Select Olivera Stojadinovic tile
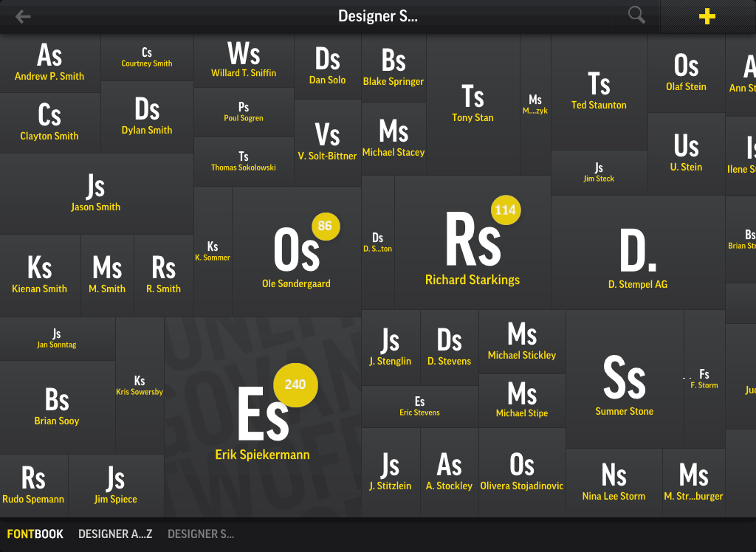This screenshot has height=552, width=756. pyautogui.click(x=522, y=472)
